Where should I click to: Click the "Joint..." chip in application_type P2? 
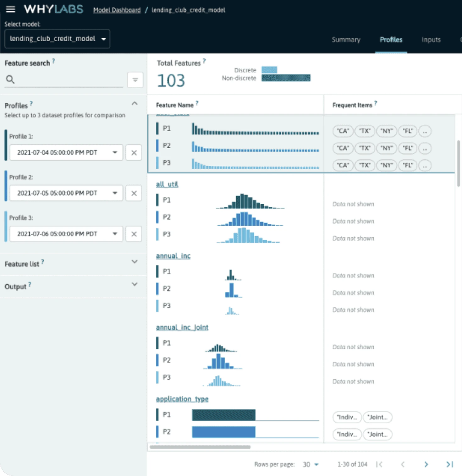coord(377,435)
